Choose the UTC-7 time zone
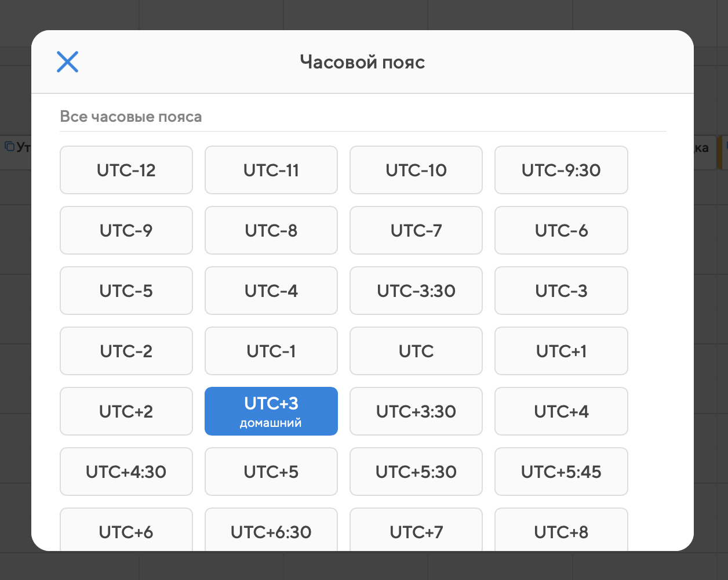728x580 pixels. click(x=416, y=230)
